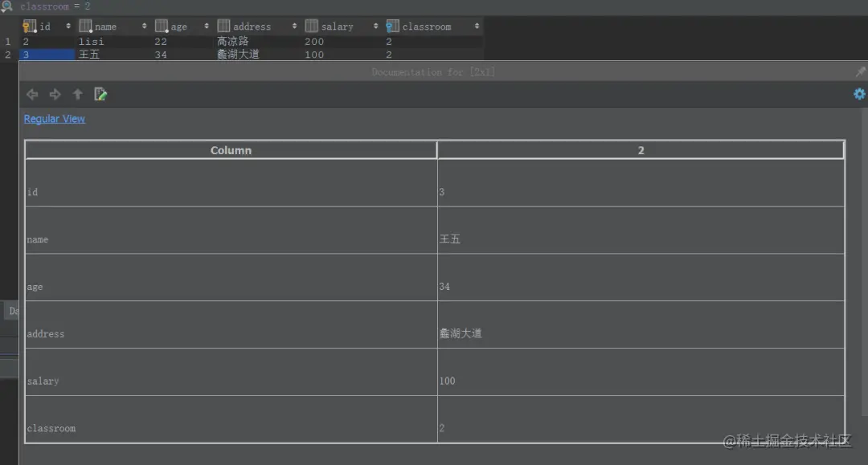Click the salary label in documentation table
The image size is (868, 465).
(43, 381)
